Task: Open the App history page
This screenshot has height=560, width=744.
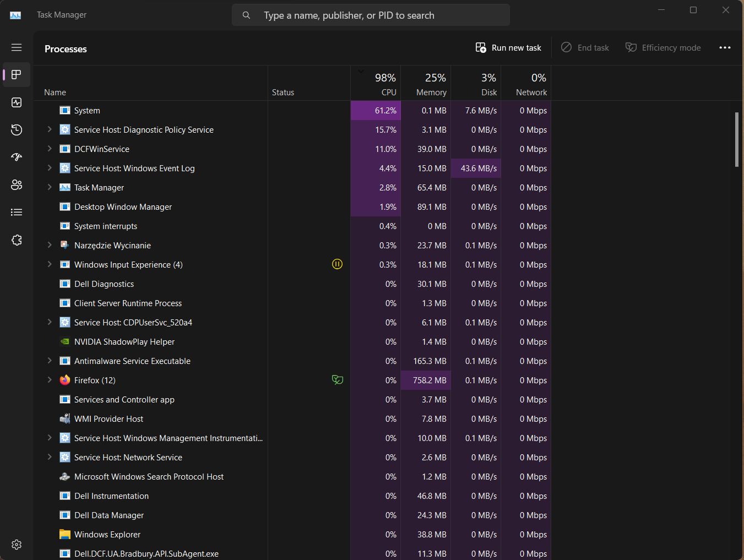Action: [17, 130]
